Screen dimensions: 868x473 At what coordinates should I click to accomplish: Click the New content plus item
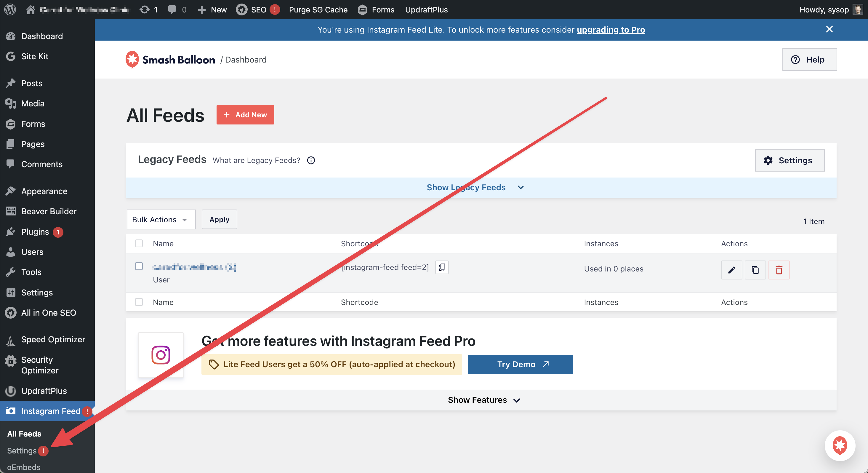click(x=212, y=9)
